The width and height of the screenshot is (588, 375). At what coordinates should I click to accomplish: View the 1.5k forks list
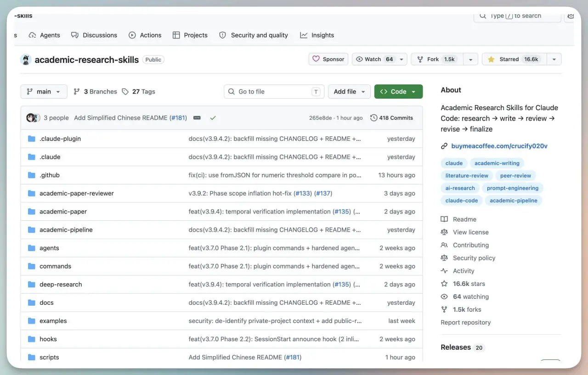pos(461,309)
